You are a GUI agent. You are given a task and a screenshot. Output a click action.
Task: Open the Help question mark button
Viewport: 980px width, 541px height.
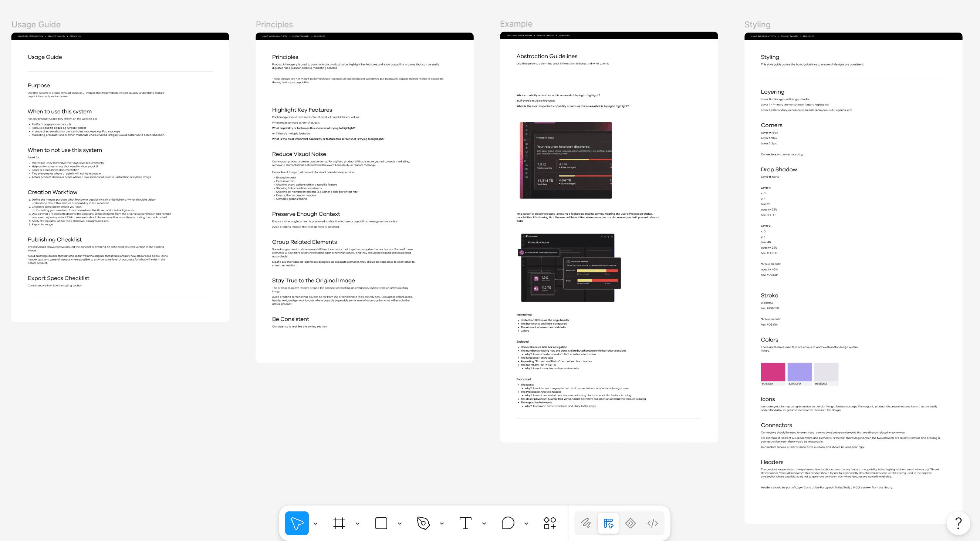click(x=958, y=523)
